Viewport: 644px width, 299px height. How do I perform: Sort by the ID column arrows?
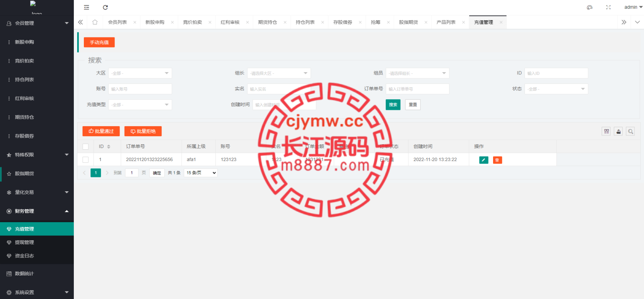coord(109,146)
